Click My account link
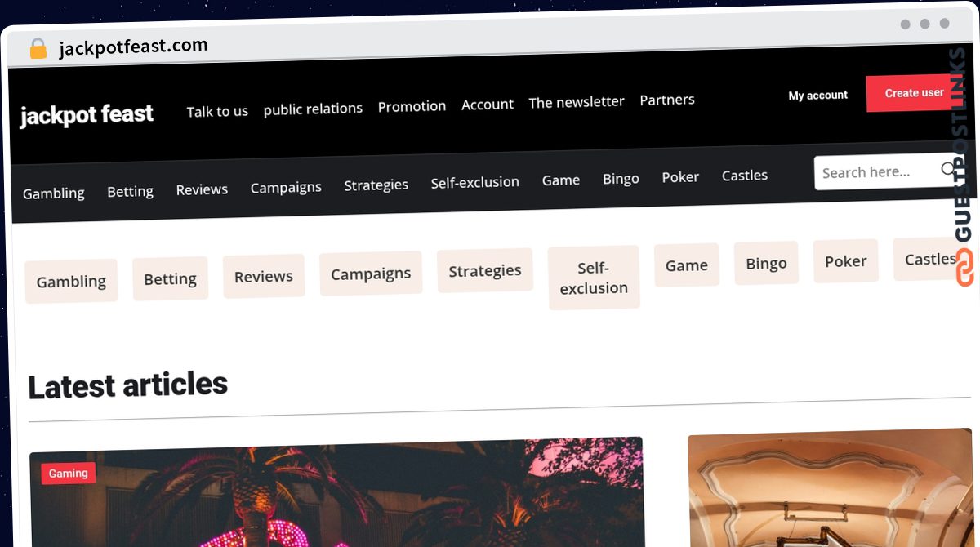 (x=817, y=96)
